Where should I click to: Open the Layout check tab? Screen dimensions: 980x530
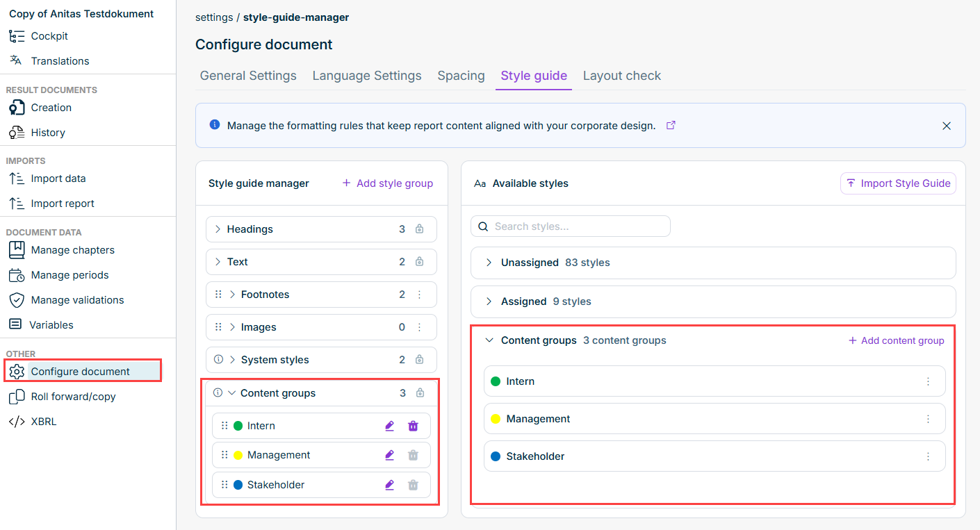click(x=622, y=76)
